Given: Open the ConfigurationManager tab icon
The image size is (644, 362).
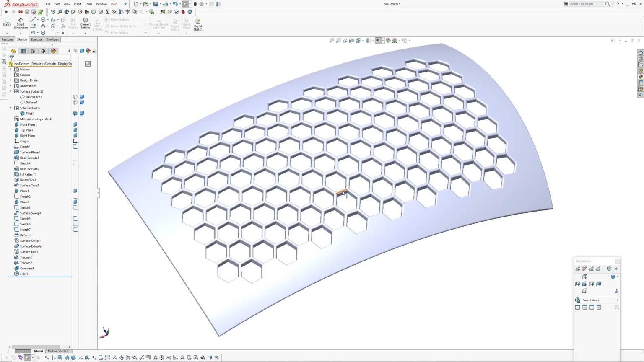Looking at the screenshot, I should tap(33, 51).
